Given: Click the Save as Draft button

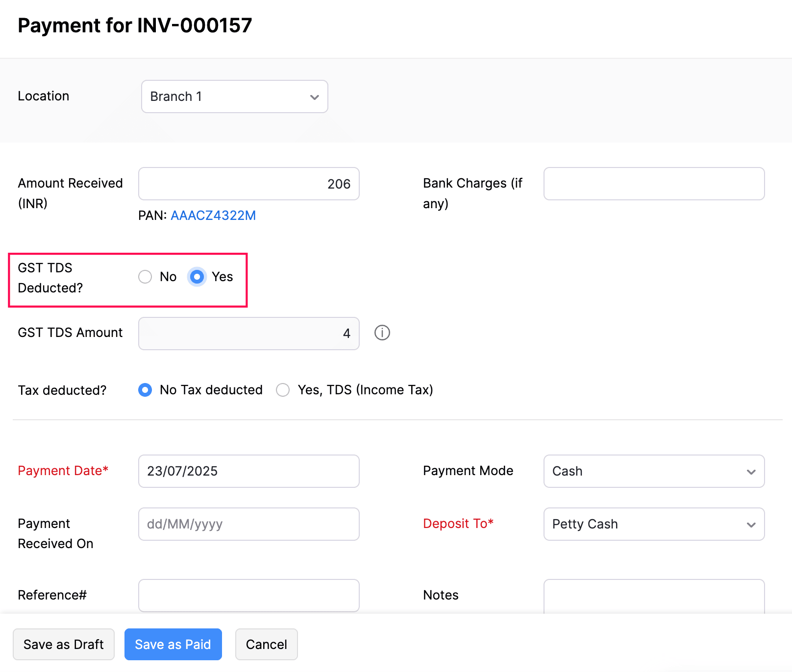Looking at the screenshot, I should pyautogui.click(x=64, y=644).
